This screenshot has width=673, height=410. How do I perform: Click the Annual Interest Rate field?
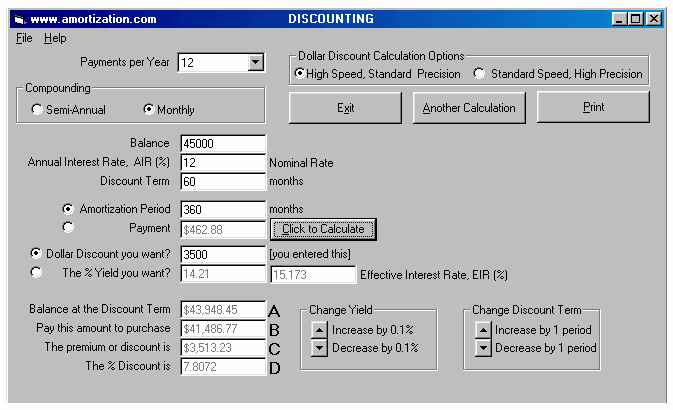click(x=222, y=162)
